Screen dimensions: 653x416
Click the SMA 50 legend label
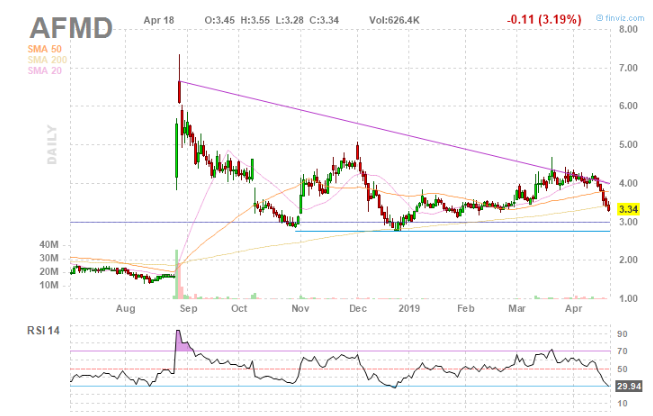[x=45, y=49]
